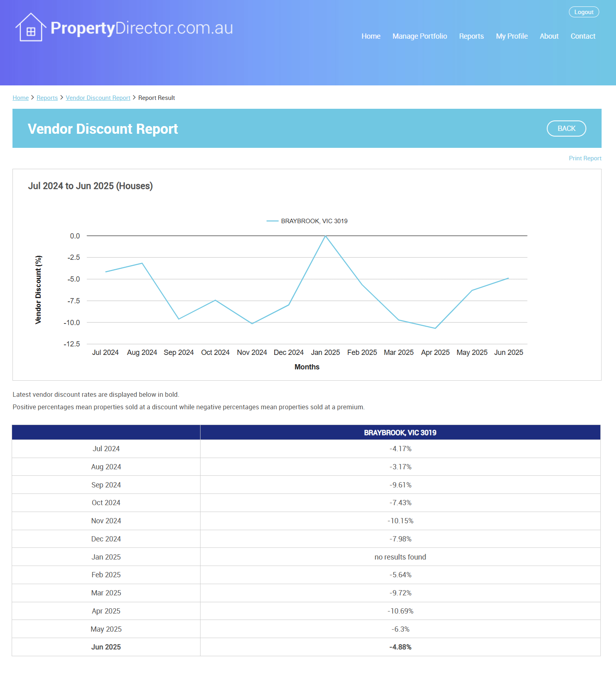Click the BRAYBROOK, VIC 3019 table header

(x=400, y=433)
